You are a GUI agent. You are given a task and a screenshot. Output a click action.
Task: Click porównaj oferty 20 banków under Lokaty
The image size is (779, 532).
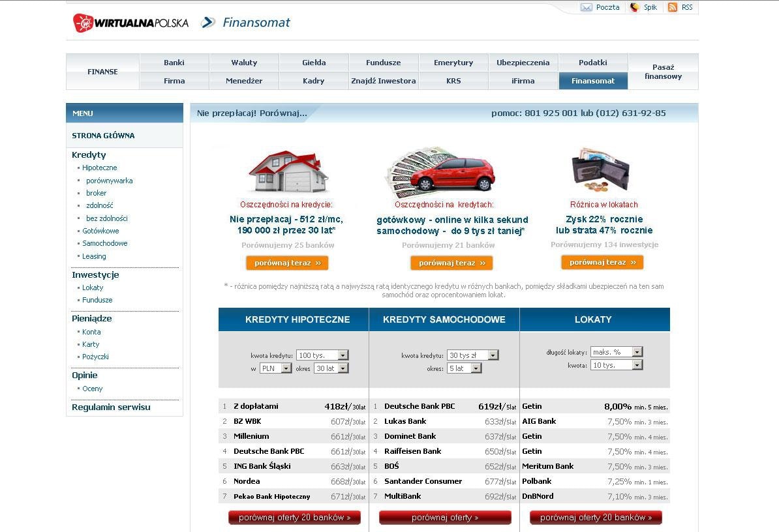(x=596, y=518)
